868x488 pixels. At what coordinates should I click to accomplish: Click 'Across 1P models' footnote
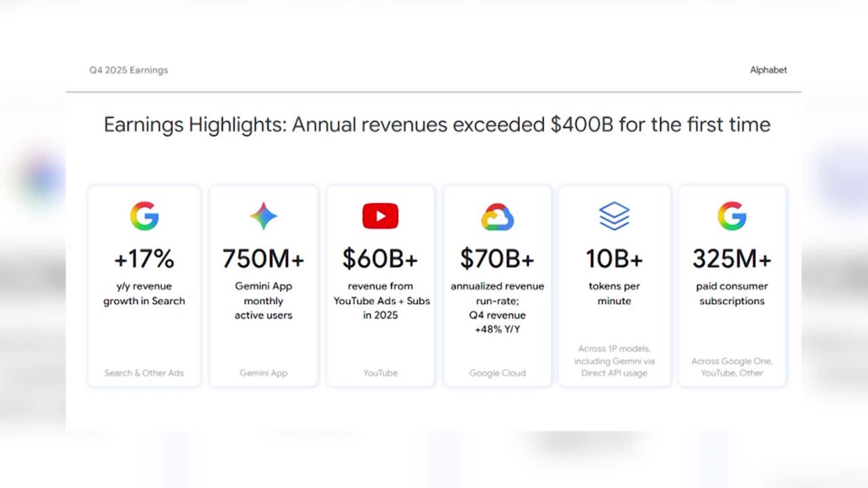click(614, 361)
